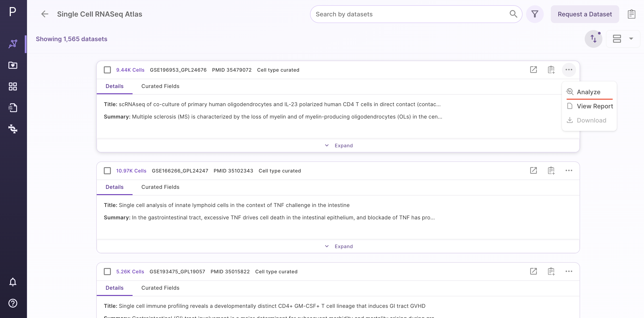Open notifications bell in sidebar
The image size is (644, 318).
13,282
